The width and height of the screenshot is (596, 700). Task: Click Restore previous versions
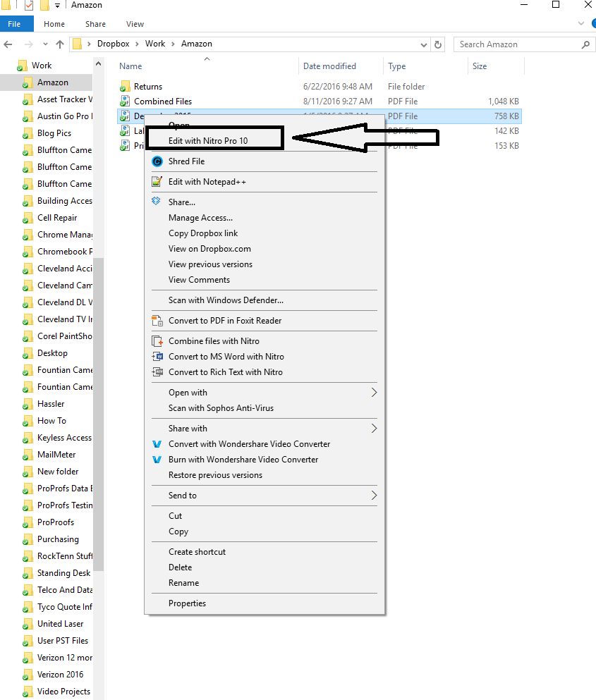pyautogui.click(x=215, y=475)
